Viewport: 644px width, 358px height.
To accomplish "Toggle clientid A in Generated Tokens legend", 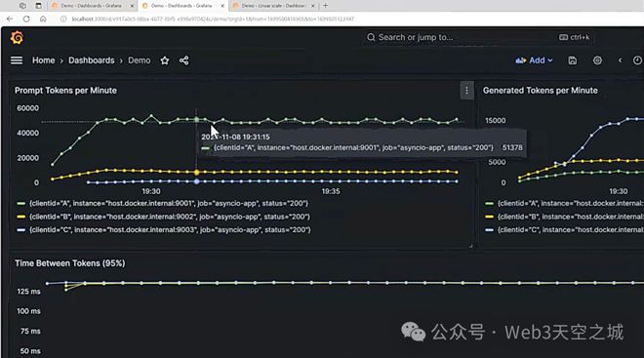I will coord(570,203).
